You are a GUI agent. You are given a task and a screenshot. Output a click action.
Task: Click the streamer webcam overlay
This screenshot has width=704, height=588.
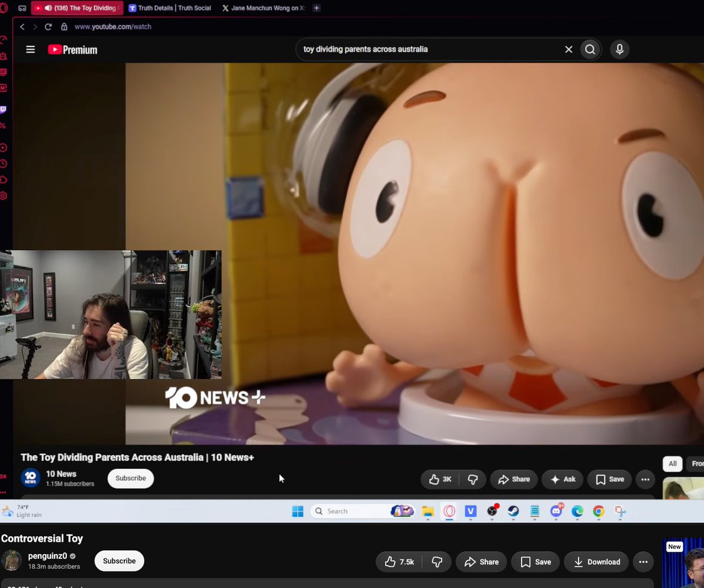tap(111, 315)
